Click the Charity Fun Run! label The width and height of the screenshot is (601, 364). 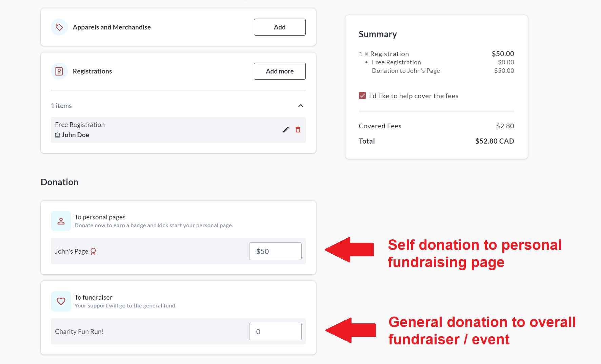[79, 331]
